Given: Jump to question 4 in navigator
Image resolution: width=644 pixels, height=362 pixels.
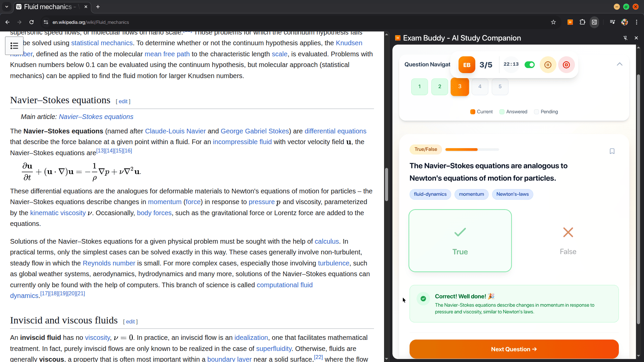Looking at the screenshot, I should [480, 86].
